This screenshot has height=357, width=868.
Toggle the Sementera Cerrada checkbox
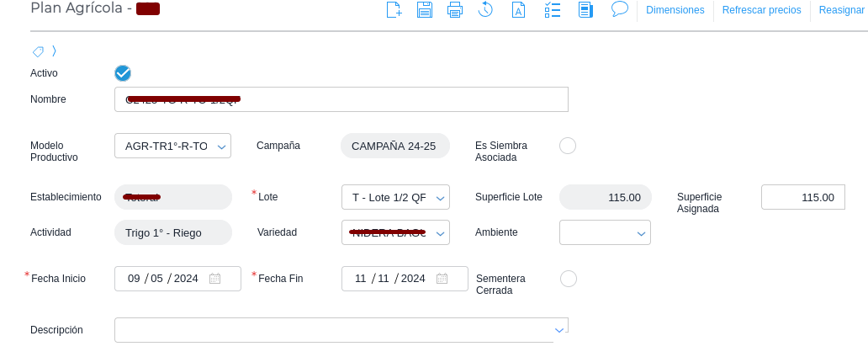pyautogui.click(x=569, y=279)
